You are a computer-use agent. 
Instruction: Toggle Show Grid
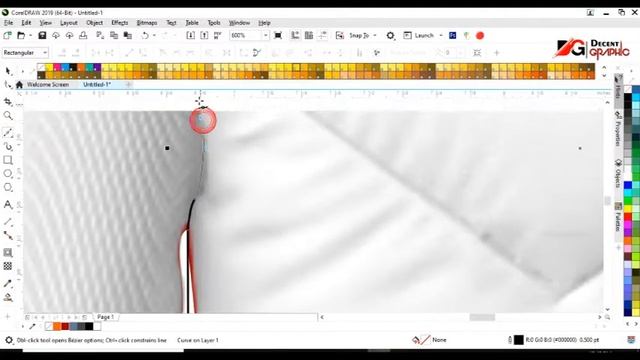[x=309, y=36]
